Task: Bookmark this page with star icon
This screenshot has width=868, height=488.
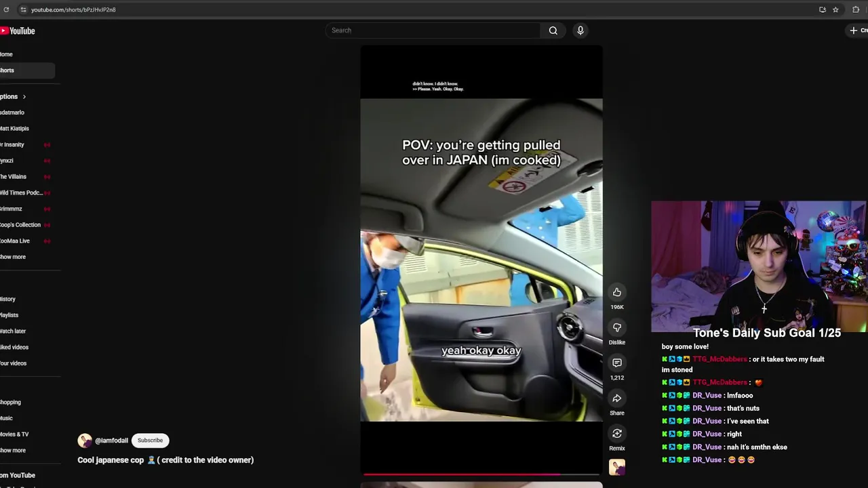Action: pyautogui.click(x=835, y=9)
